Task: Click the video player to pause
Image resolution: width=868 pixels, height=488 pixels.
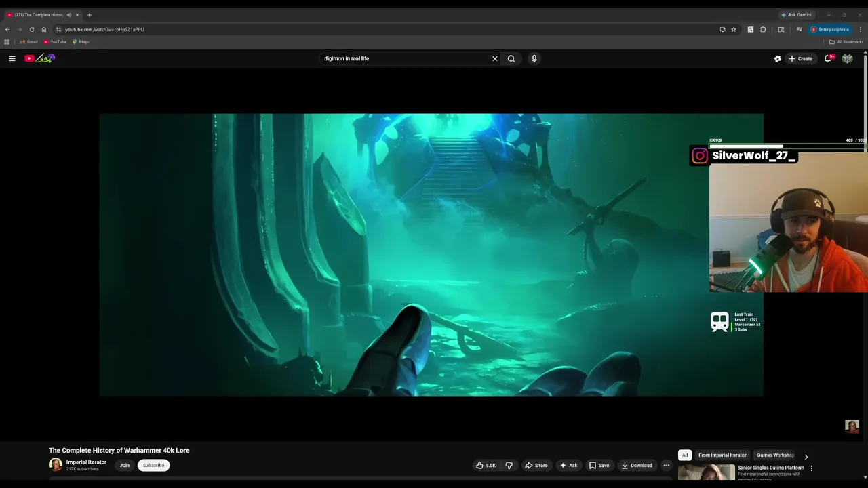Action: 431,254
